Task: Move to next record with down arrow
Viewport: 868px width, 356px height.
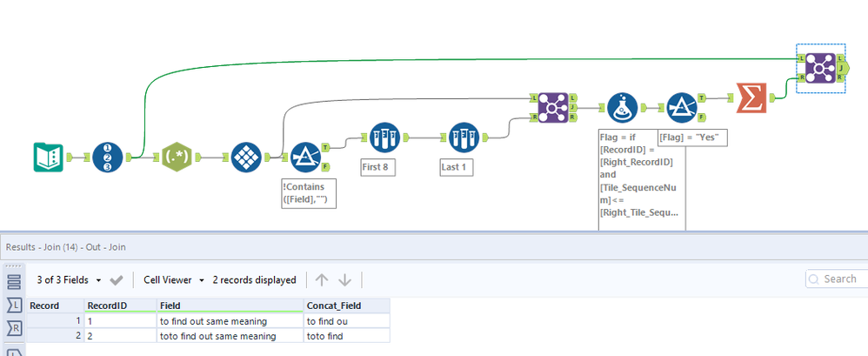Action: tap(345, 280)
